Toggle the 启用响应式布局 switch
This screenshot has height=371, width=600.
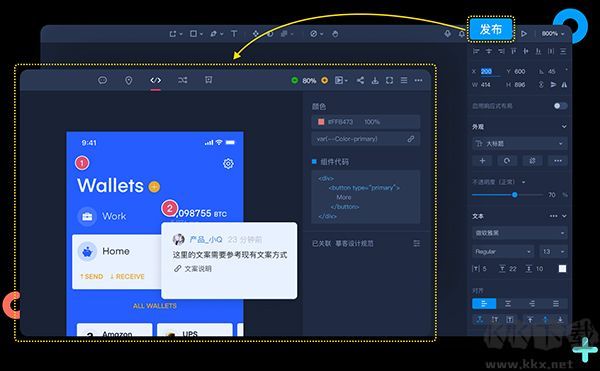coord(561,106)
